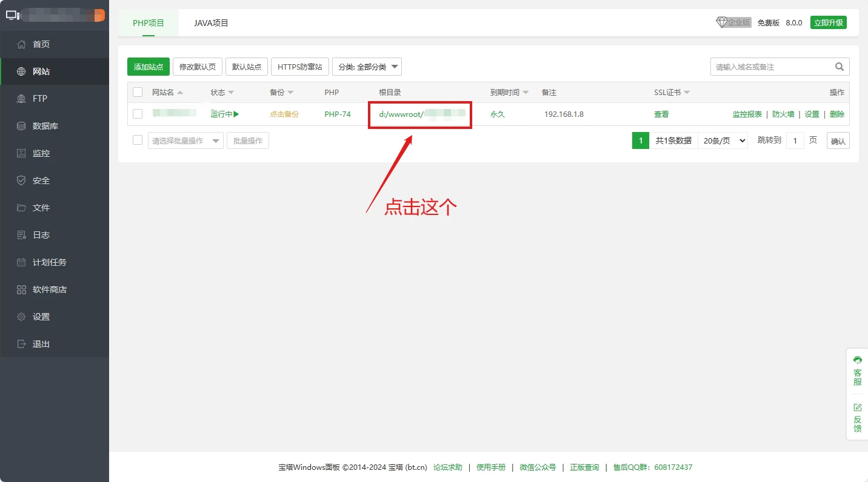Expand the category filter dropdown

(x=367, y=67)
